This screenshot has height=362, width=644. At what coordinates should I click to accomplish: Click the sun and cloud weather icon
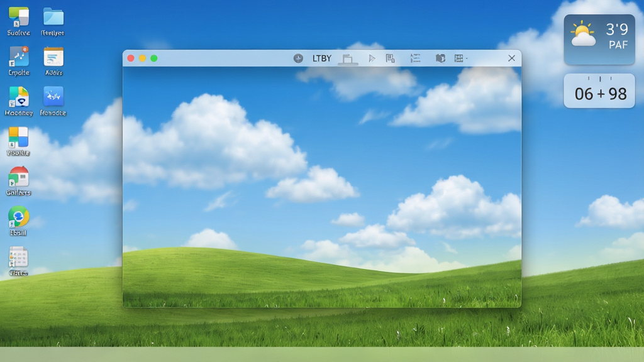(583, 34)
